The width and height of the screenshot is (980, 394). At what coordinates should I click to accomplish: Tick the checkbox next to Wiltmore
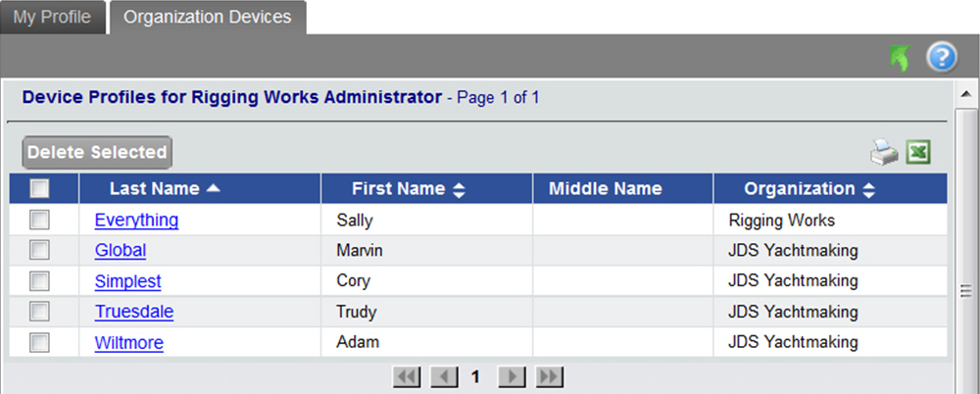(x=40, y=342)
